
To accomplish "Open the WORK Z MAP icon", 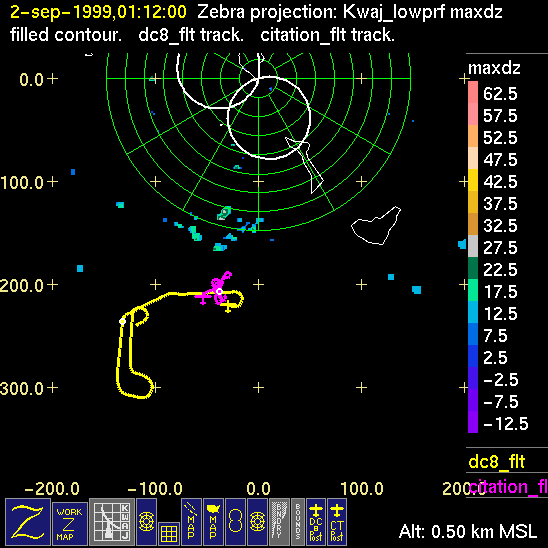I will [x=70, y=524].
